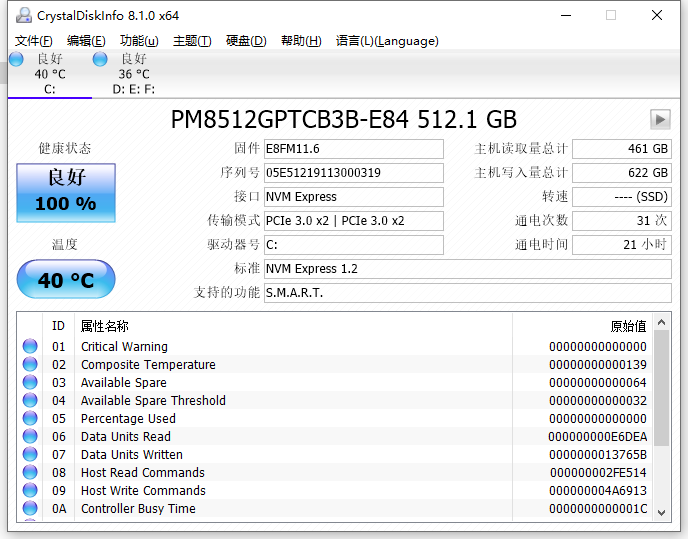Open the 硬盘(D) menu
Screen dimensions: 688x539
[246, 41]
